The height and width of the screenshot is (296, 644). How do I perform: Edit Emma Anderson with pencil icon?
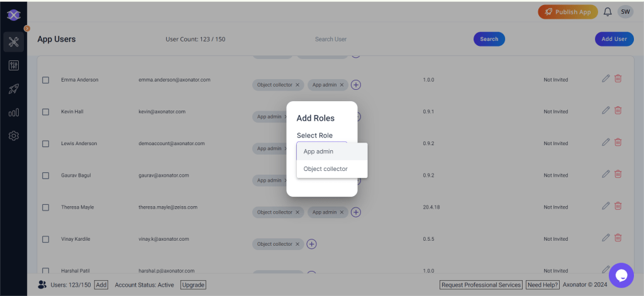(x=606, y=79)
